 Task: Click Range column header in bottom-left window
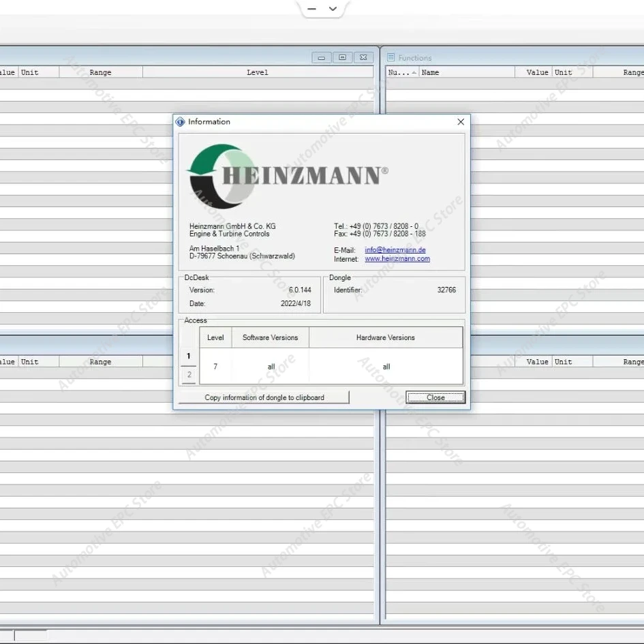[101, 362]
